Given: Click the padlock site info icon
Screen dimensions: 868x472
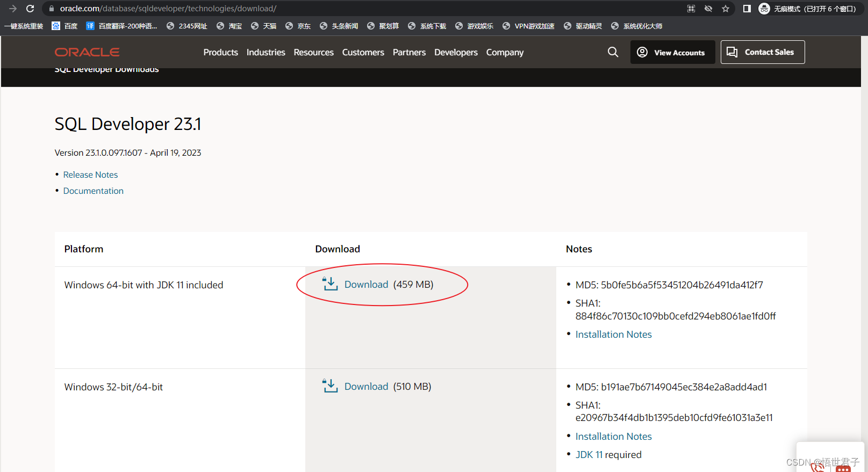Looking at the screenshot, I should click(x=52, y=9).
